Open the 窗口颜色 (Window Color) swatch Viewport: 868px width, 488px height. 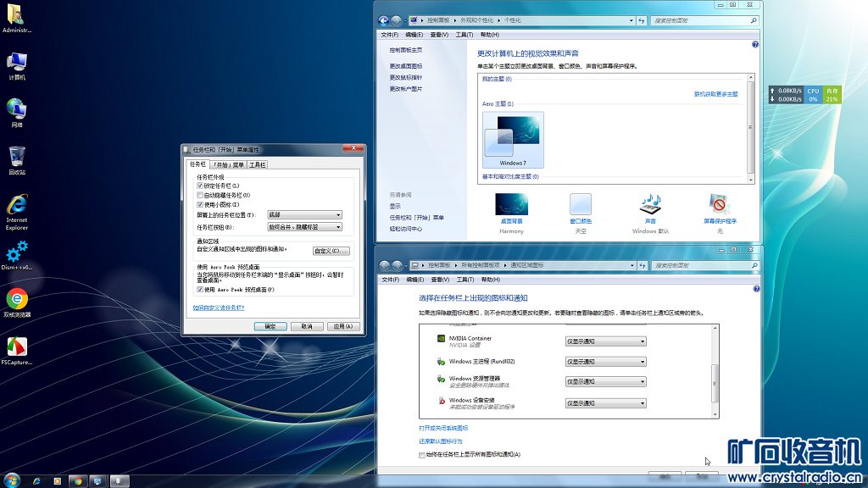tap(581, 204)
